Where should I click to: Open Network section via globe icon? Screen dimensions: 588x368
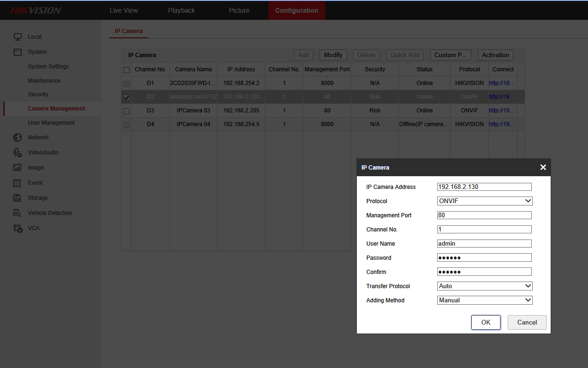tap(17, 137)
